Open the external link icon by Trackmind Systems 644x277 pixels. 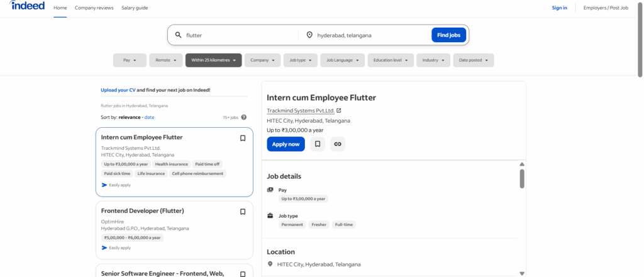[339, 111]
